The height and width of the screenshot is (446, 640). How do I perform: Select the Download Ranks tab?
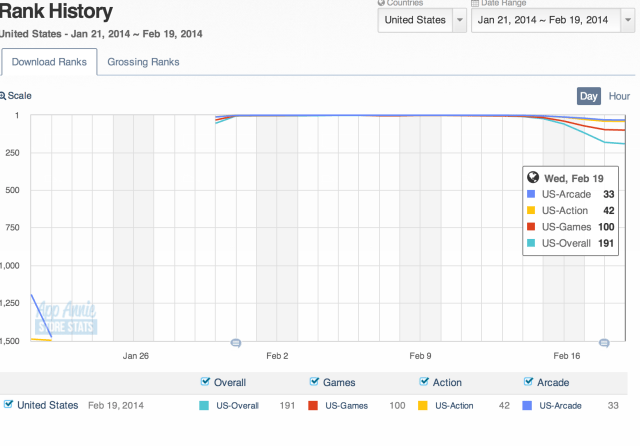coord(49,62)
